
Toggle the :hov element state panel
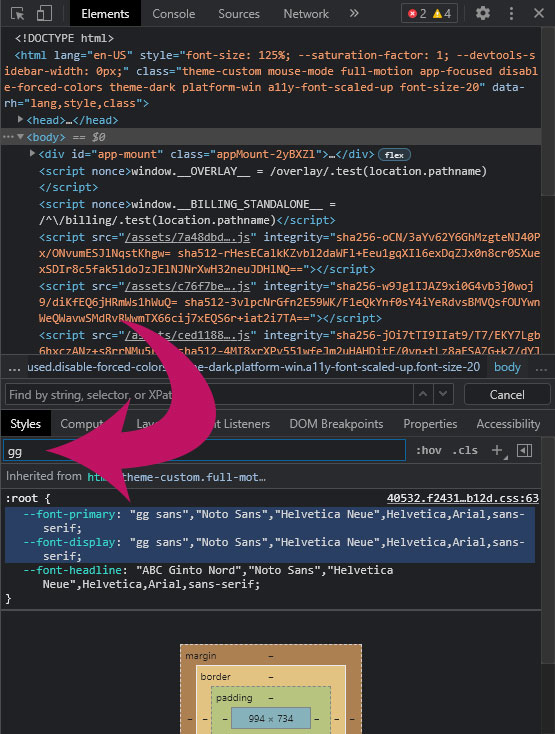pyautogui.click(x=429, y=450)
